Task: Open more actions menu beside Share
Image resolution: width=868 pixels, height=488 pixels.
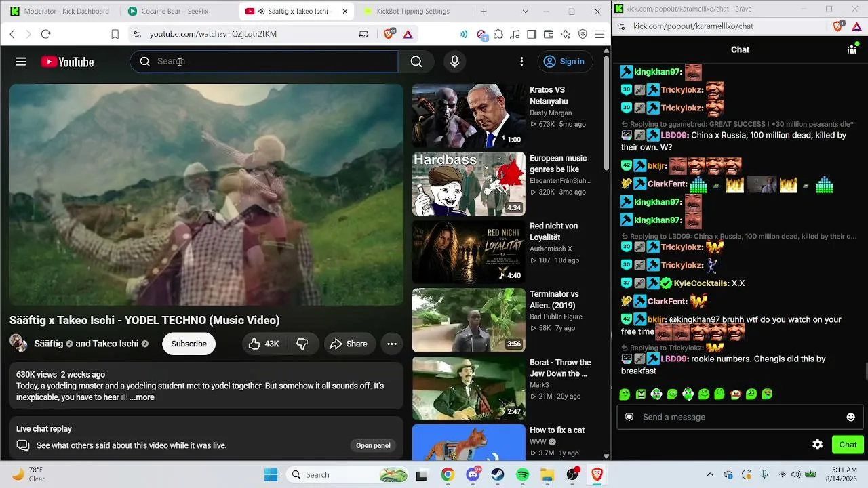Action: (x=392, y=344)
